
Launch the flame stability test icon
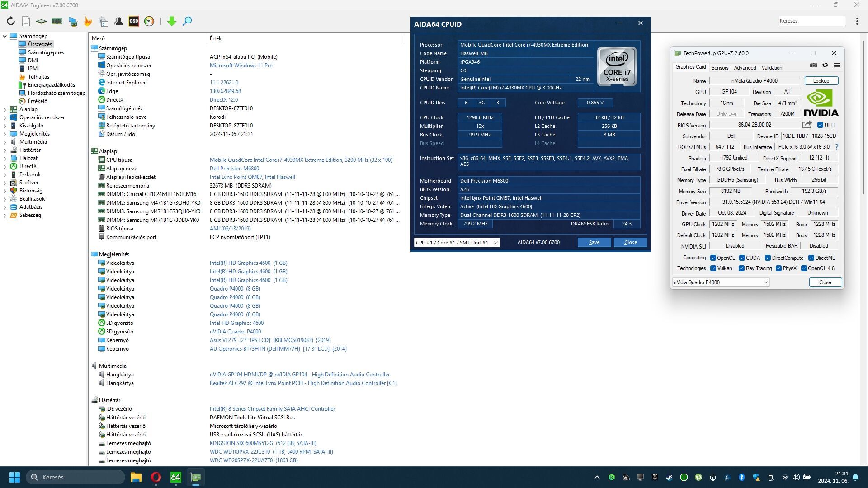(x=88, y=21)
